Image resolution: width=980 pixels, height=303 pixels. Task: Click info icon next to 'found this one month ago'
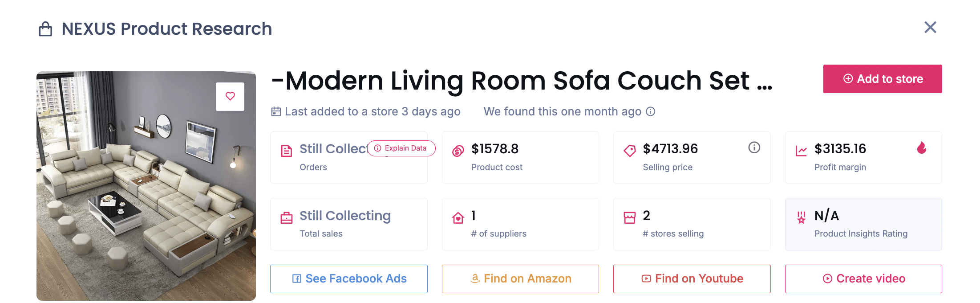(x=651, y=111)
